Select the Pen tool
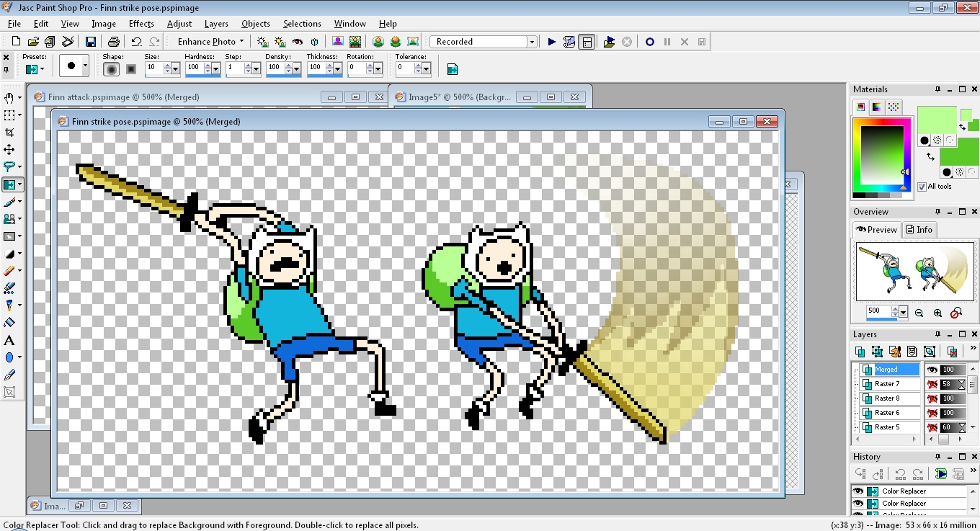 click(x=9, y=375)
